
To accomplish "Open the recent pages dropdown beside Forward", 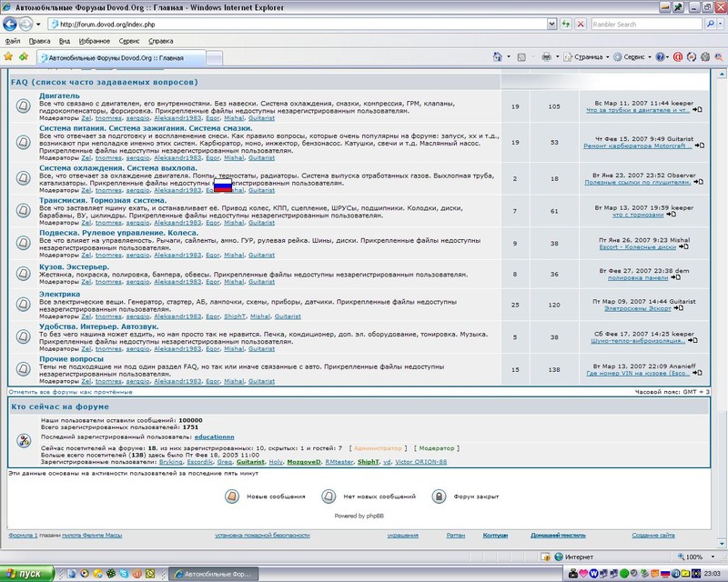I will (x=38, y=25).
